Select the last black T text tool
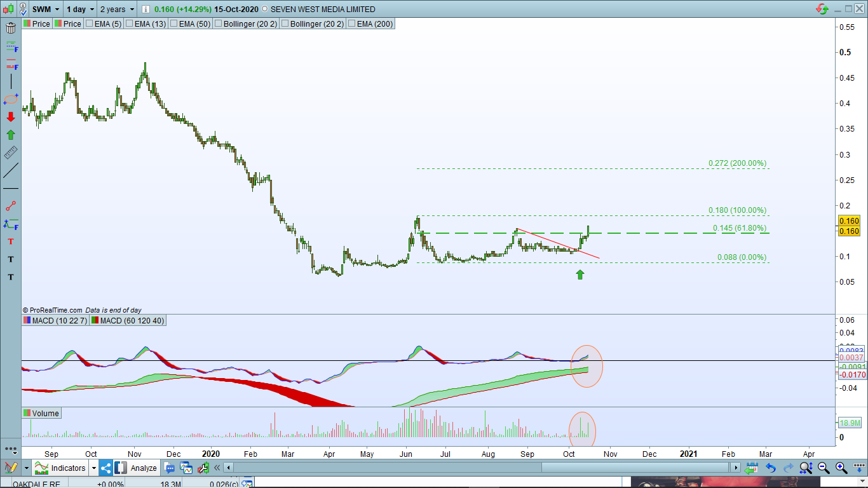This screenshot has height=488, width=868. tap(11, 277)
